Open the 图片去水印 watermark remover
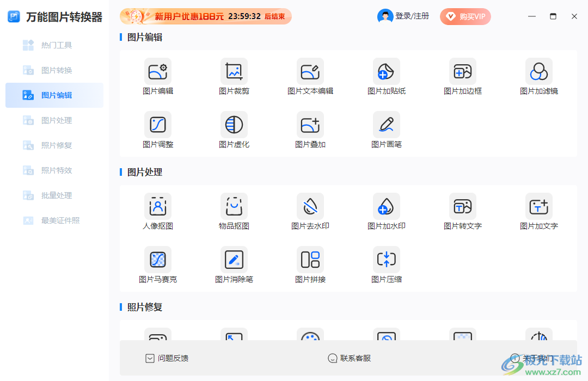The image size is (588, 381). point(310,211)
